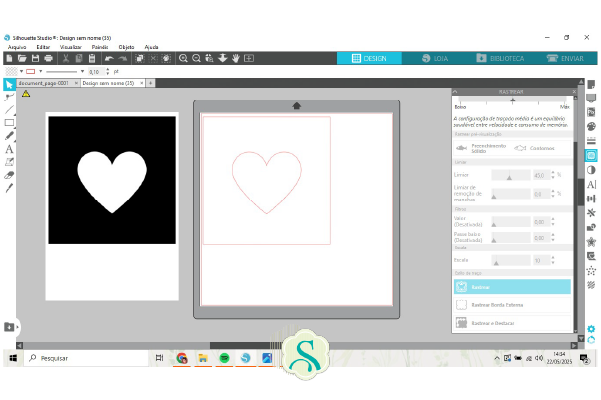Select the Text tool in left toolbar
The width and height of the screenshot is (601, 400).
pos(9,149)
